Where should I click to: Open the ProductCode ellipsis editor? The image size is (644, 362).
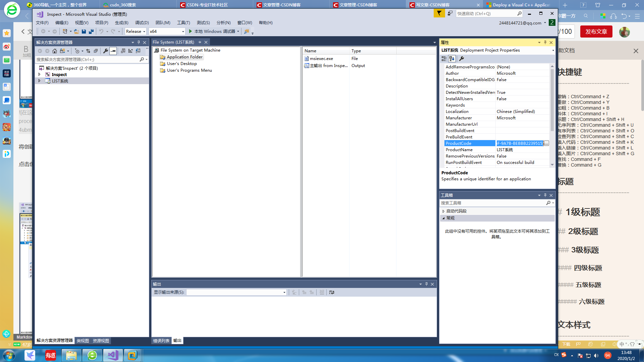pos(546,143)
